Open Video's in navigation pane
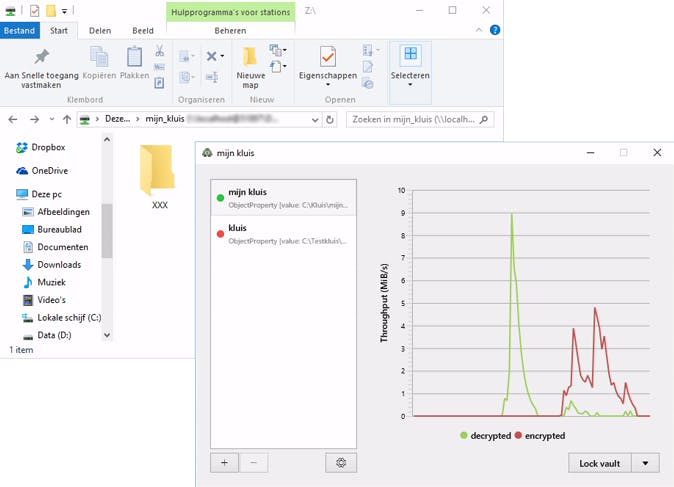Image resolution: width=674 pixels, height=487 pixels. click(x=51, y=300)
